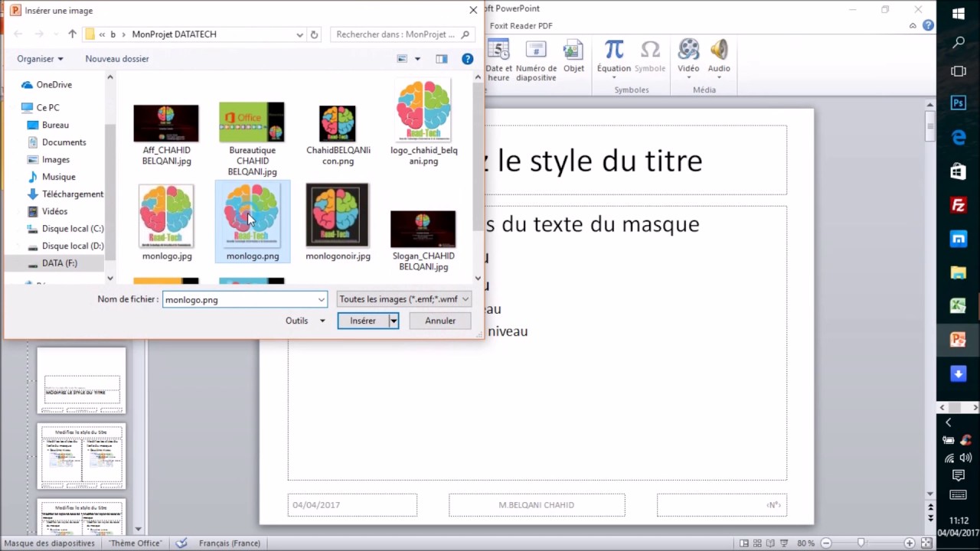Open the file type filter combo box

[x=403, y=299]
